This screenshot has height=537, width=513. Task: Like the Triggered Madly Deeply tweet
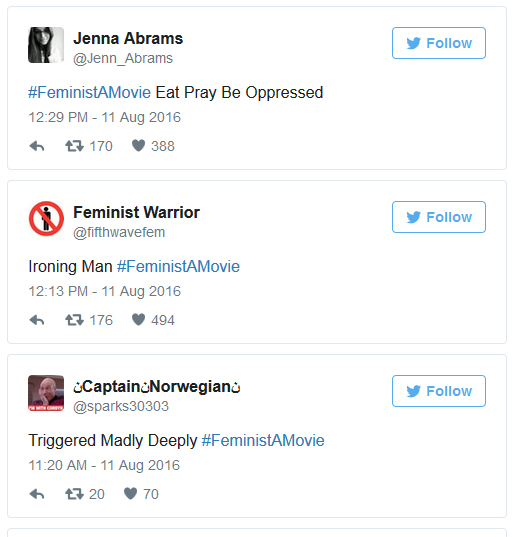130,494
